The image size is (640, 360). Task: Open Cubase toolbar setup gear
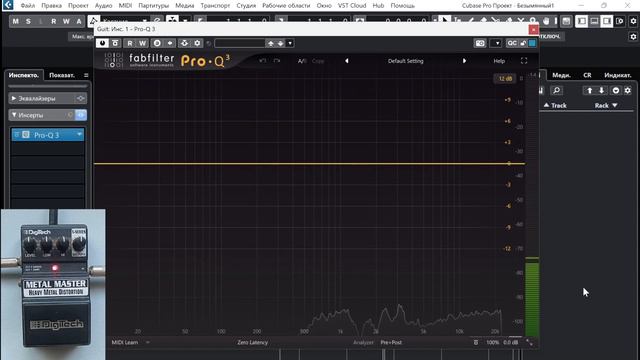click(633, 21)
